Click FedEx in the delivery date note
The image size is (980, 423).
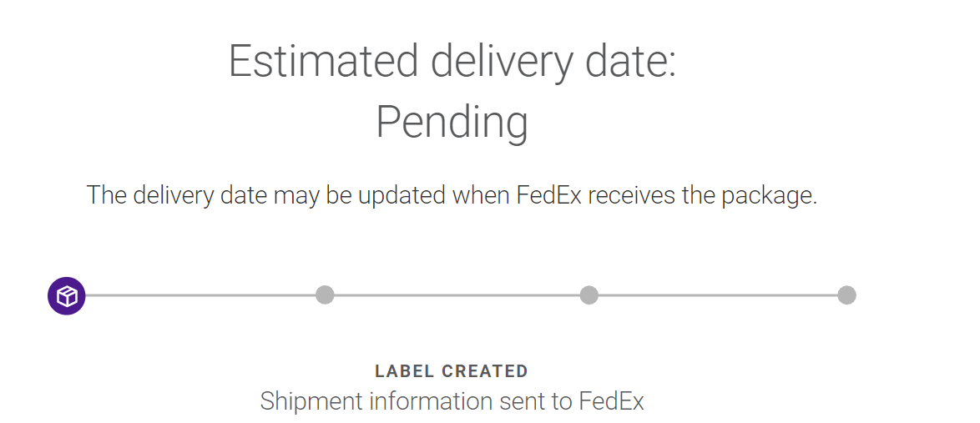click(549, 195)
